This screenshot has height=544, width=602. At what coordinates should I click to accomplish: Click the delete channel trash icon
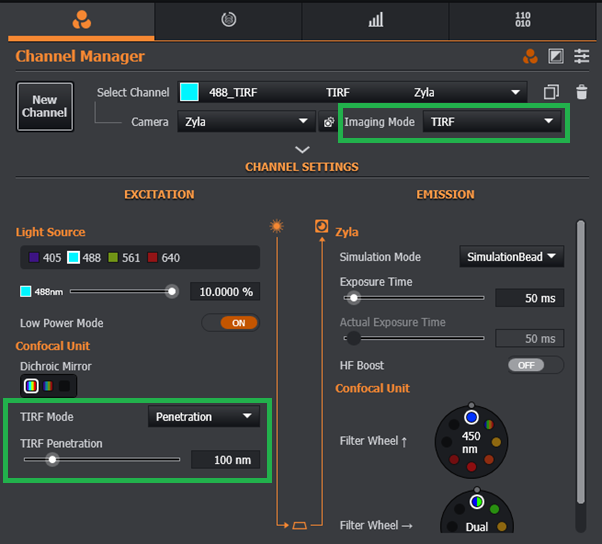pyautogui.click(x=581, y=92)
